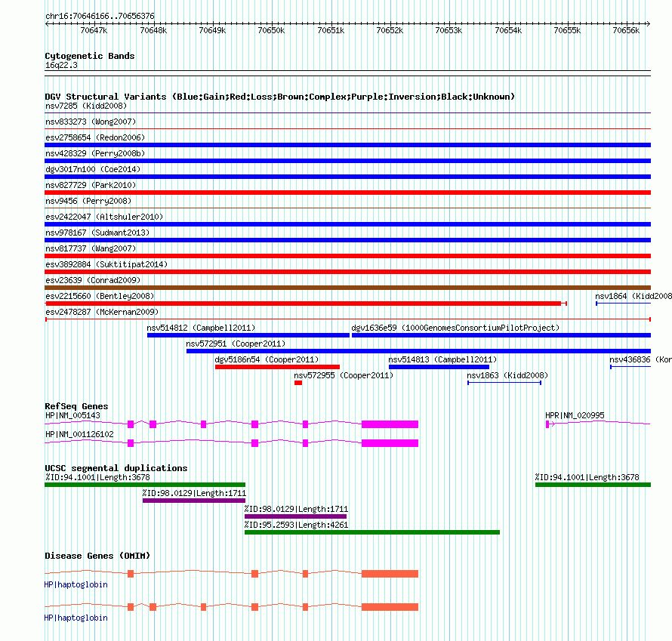
Task: Open the upper HP|haptoglobin OMIM link
Action: pos(76,585)
